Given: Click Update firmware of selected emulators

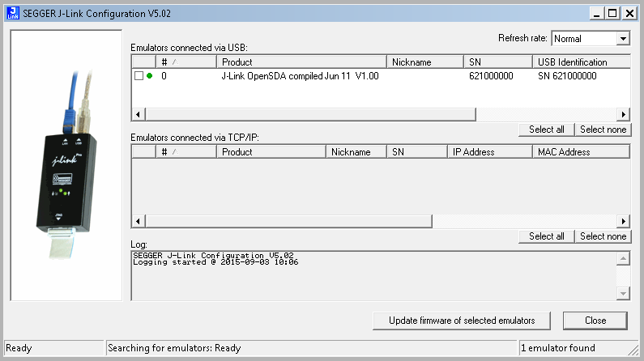Looking at the screenshot, I should point(462,321).
